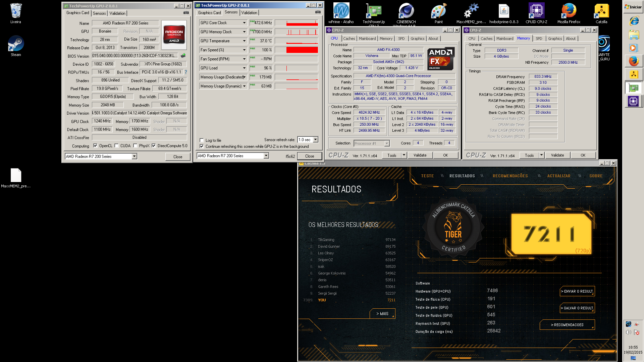Viewport: 644px width, 362px height.
Task: Click the > MAIS button under results list
Action: [x=382, y=314]
